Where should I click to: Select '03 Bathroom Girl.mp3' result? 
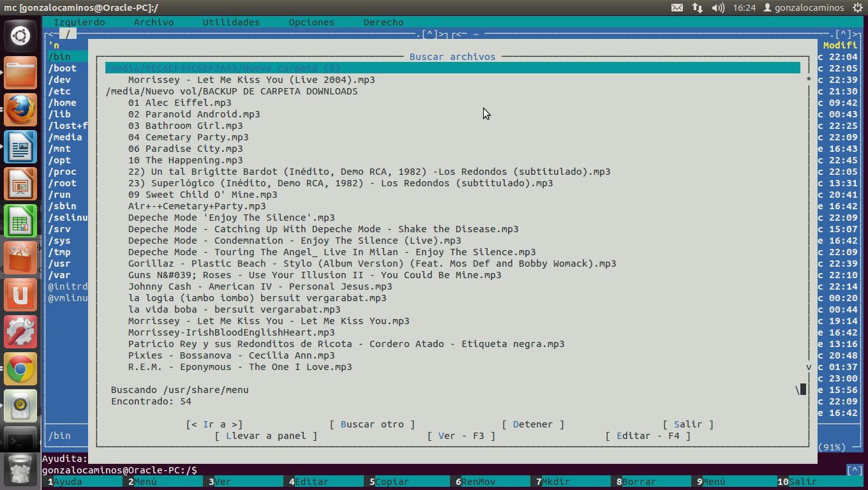(x=185, y=126)
